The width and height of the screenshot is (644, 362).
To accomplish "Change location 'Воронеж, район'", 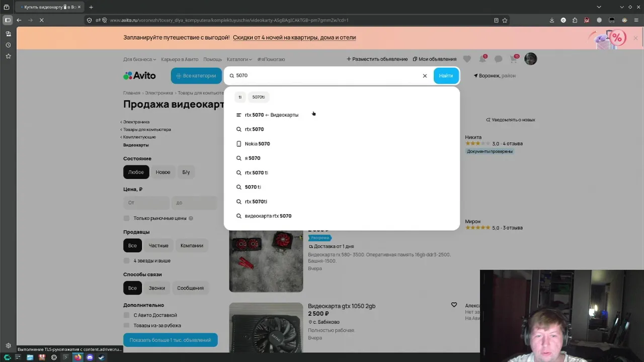I will click(x=495, y=76).
